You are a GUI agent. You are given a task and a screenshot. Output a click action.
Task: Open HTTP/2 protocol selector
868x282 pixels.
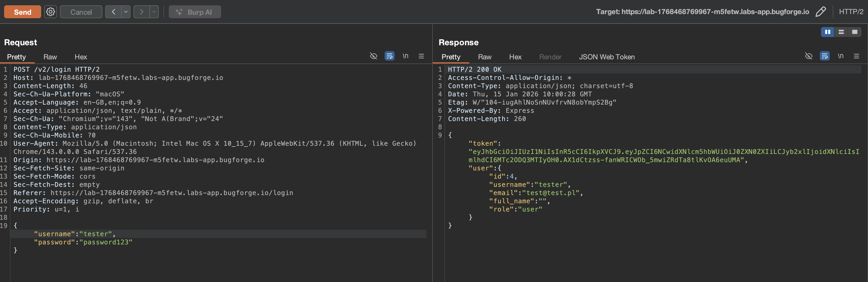point(851,12)
